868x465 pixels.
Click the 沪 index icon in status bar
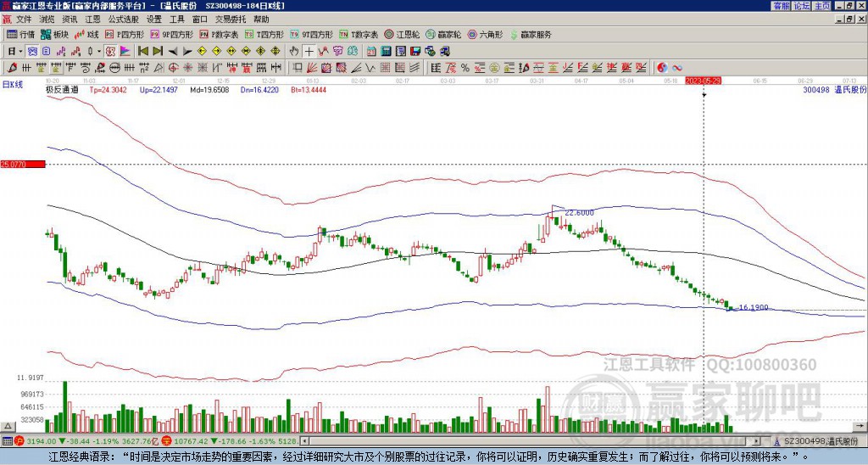point(19,441)
